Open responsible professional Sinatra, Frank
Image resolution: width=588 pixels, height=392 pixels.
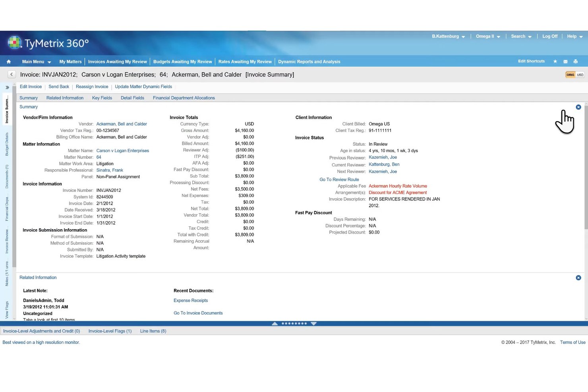click(x=110, y=170)
